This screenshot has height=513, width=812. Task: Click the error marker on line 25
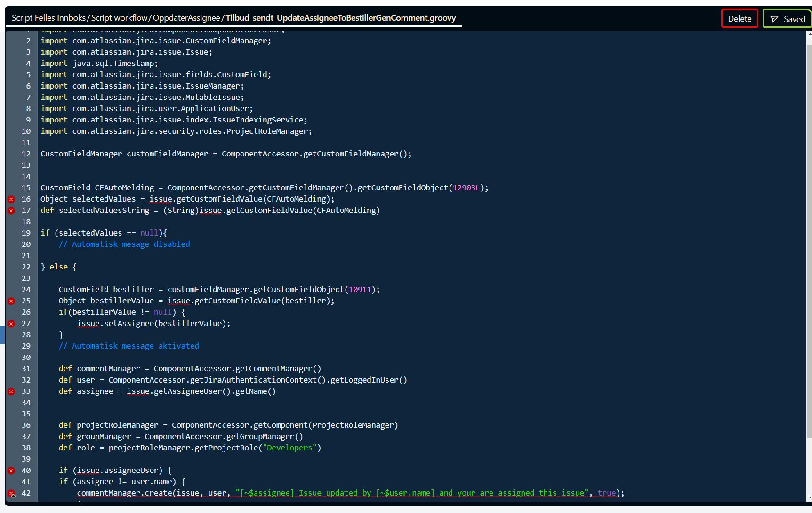(x=11, y=301)
